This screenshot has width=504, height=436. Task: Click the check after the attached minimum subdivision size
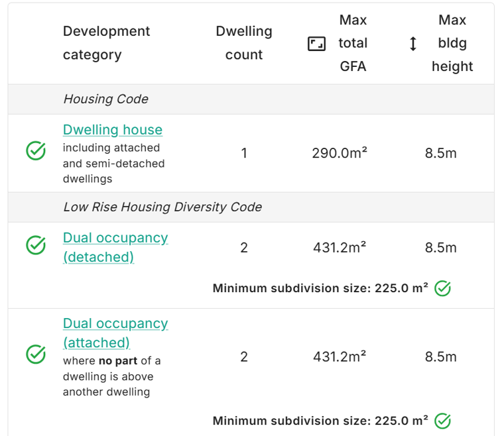[442, 421]
